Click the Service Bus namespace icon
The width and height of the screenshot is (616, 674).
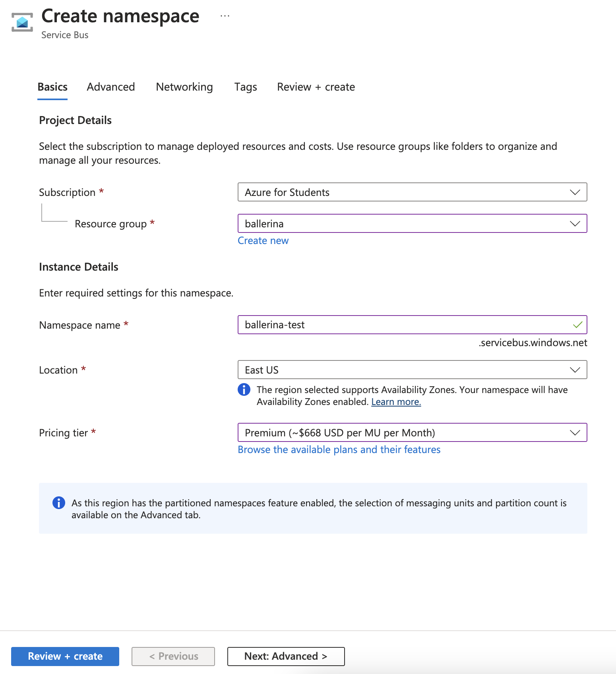click(x=22, y=22)
